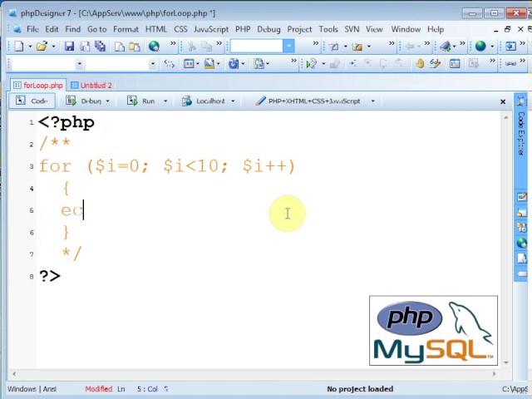Viewport: 532px width, 399px height.
Task: Click the window panel toggle icon
Action: (510, 46)
